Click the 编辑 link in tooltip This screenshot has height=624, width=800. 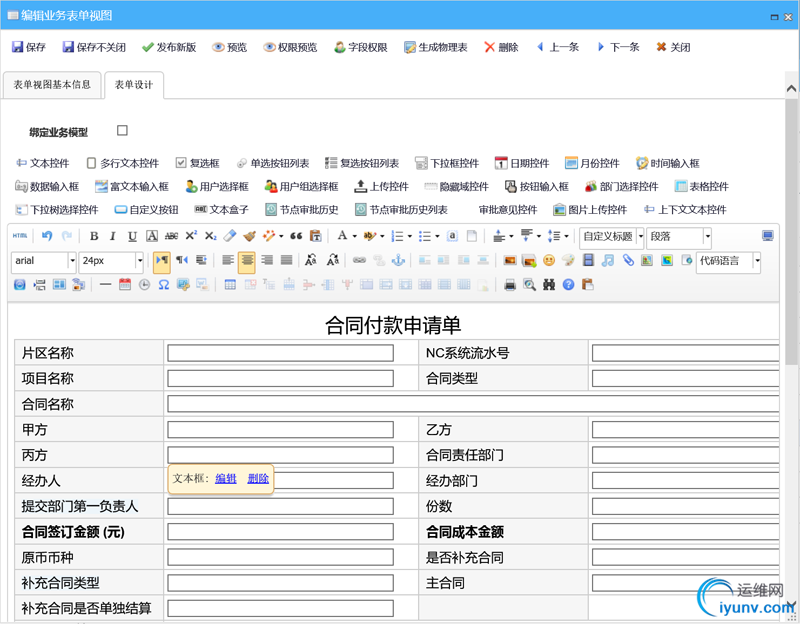226,479
